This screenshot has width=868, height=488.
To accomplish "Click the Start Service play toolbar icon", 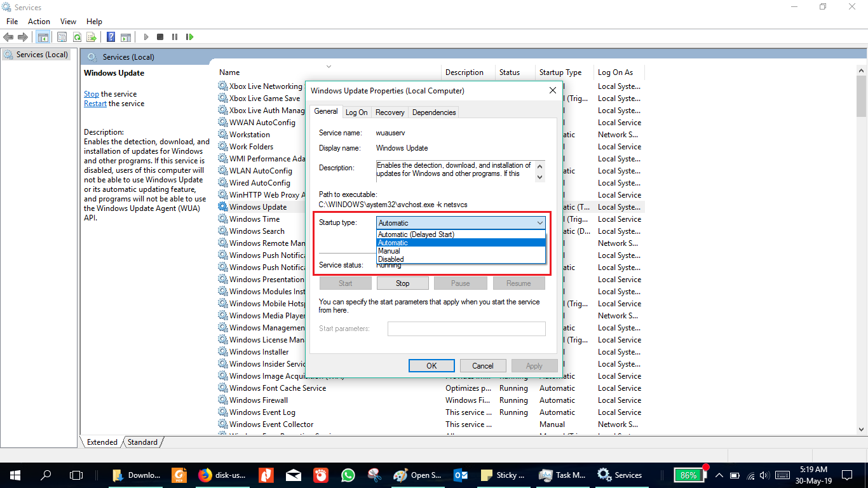I will tap(146, 37).
